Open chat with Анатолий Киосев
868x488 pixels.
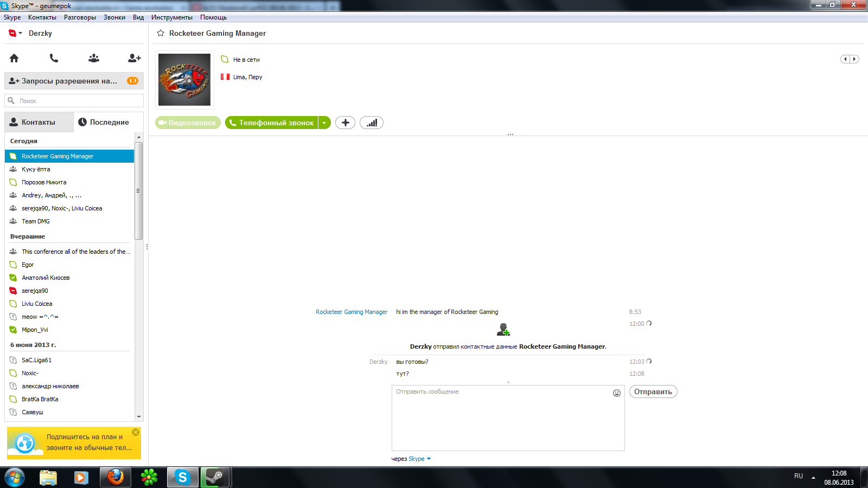(69, 278)
